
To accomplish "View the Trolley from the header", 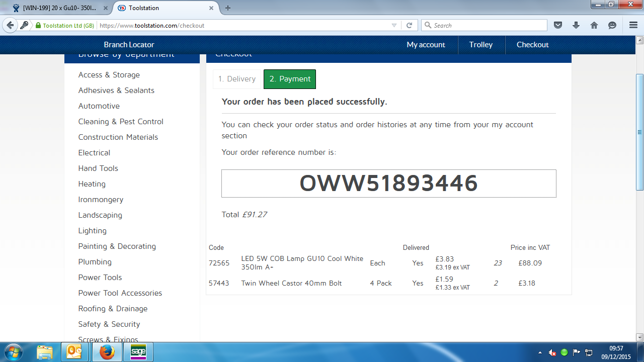I will coord(481,45).
